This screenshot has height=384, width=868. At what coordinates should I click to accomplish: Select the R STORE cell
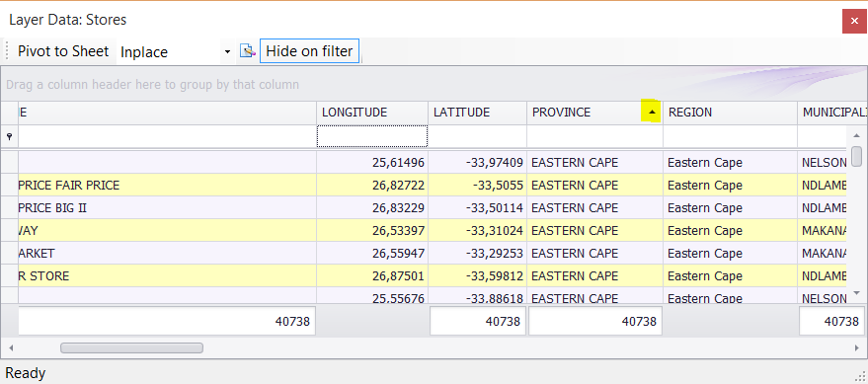coord(167,275)
